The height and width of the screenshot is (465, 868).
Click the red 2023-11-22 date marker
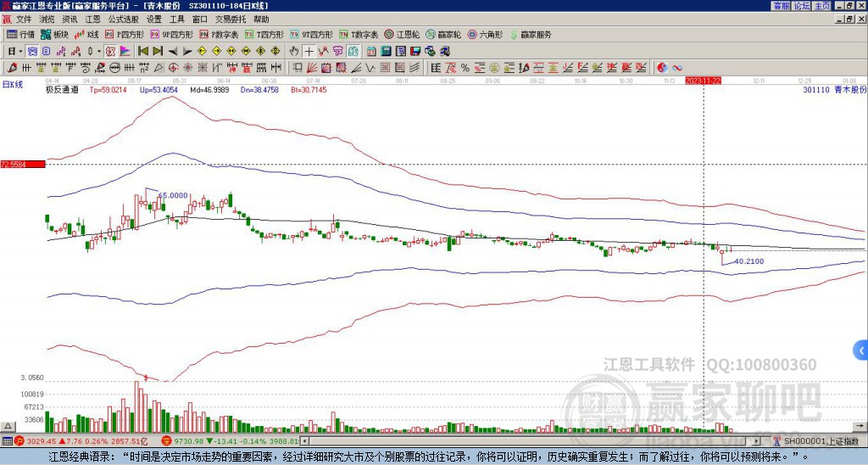tap(703, 81)
